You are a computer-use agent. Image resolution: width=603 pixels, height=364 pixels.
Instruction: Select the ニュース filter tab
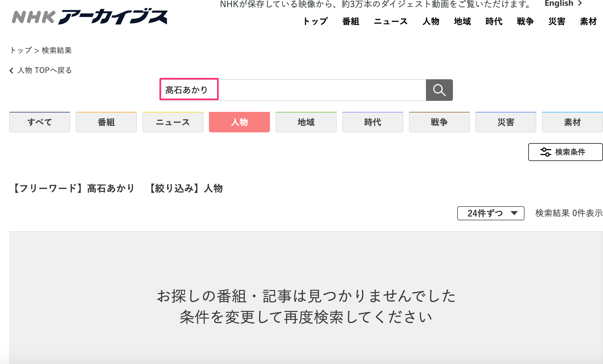173,122
